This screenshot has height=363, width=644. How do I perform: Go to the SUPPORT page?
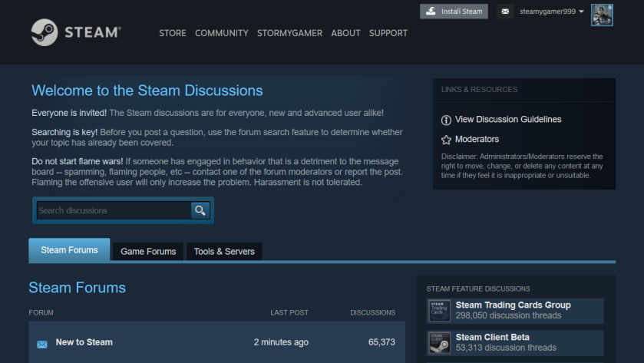coord(388,33)
